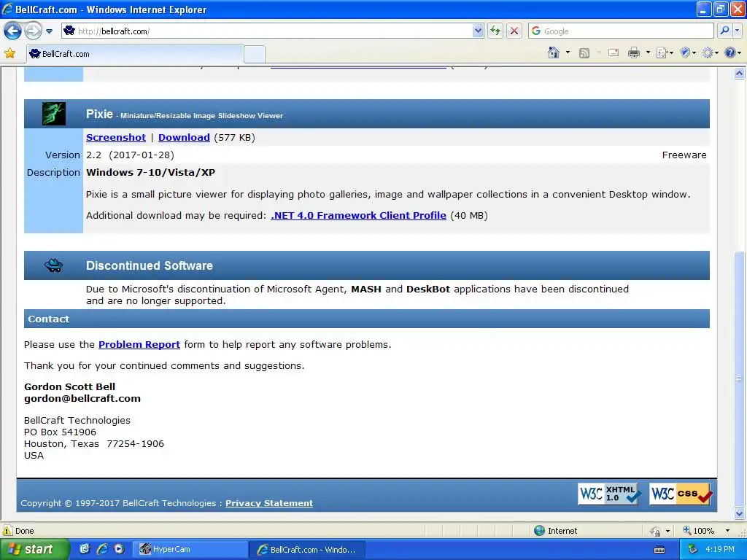
Task: Expand the address bar history dropdown
Action: click(478, 31)
